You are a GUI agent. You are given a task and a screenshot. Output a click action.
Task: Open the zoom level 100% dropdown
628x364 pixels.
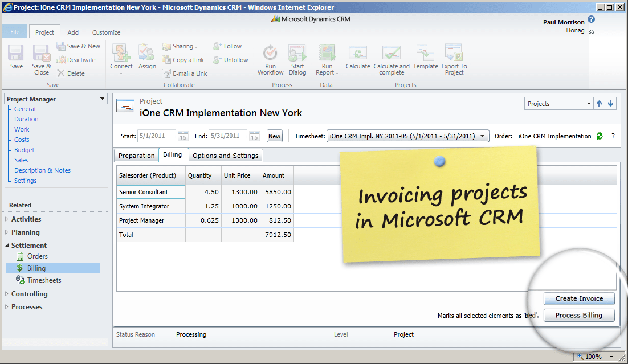coord(611,357)
